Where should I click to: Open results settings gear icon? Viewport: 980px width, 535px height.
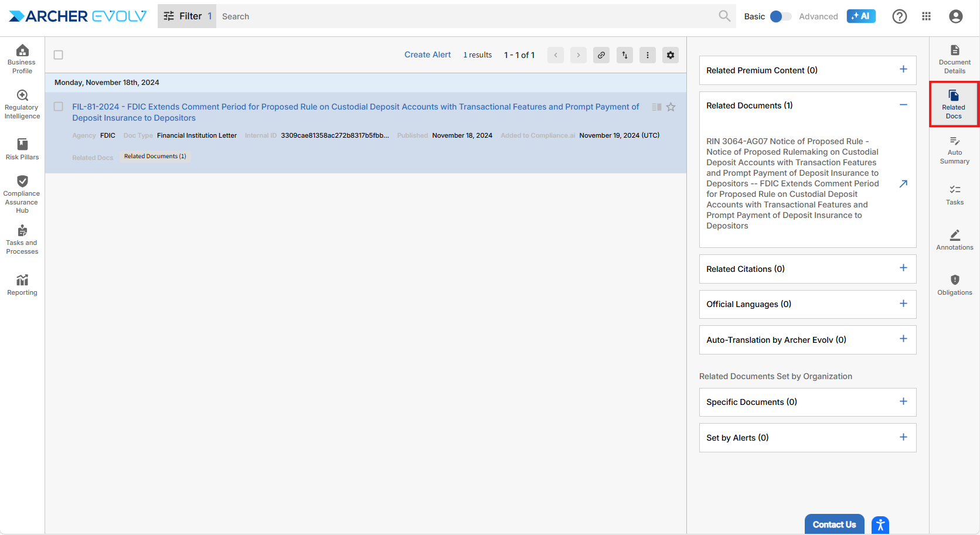(x=671, y=55)
